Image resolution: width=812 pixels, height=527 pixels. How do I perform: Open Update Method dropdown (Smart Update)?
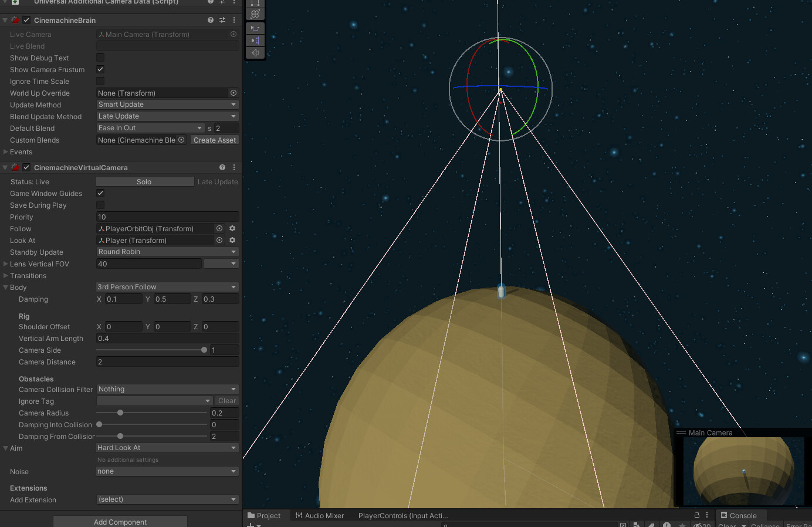pos(167,104)
